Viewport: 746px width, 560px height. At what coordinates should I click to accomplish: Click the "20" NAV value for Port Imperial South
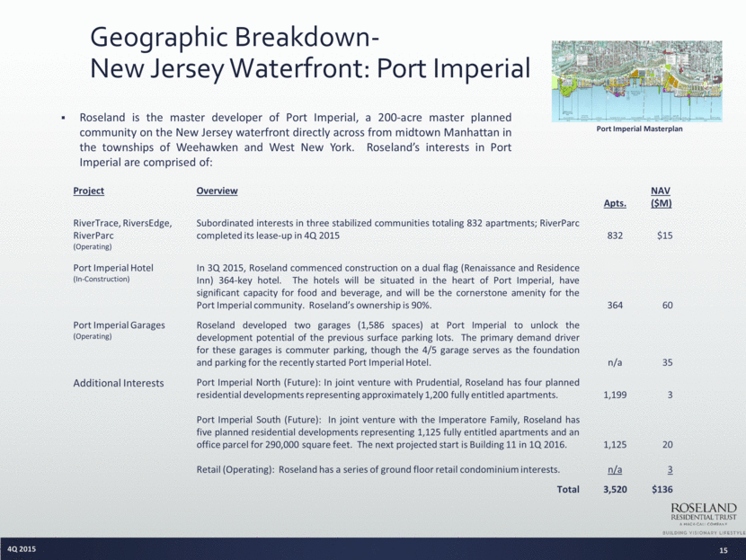(x=668, y=444)
